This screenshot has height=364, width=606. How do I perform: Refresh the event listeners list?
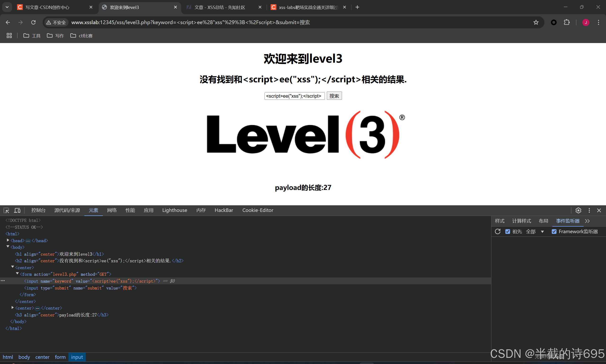[498, 231]
